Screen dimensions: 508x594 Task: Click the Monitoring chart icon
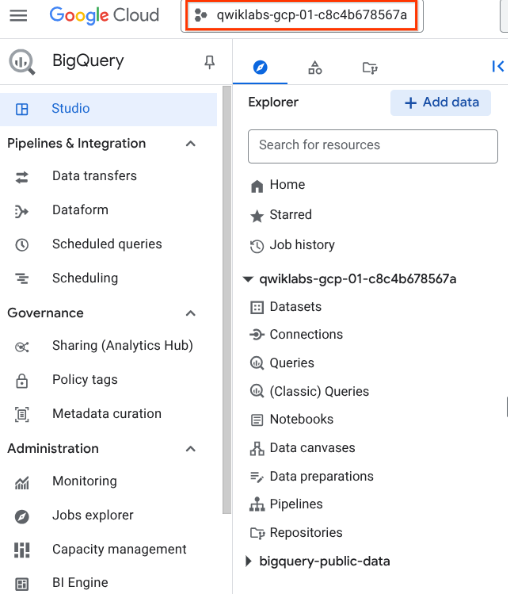(x=22, y=483)
